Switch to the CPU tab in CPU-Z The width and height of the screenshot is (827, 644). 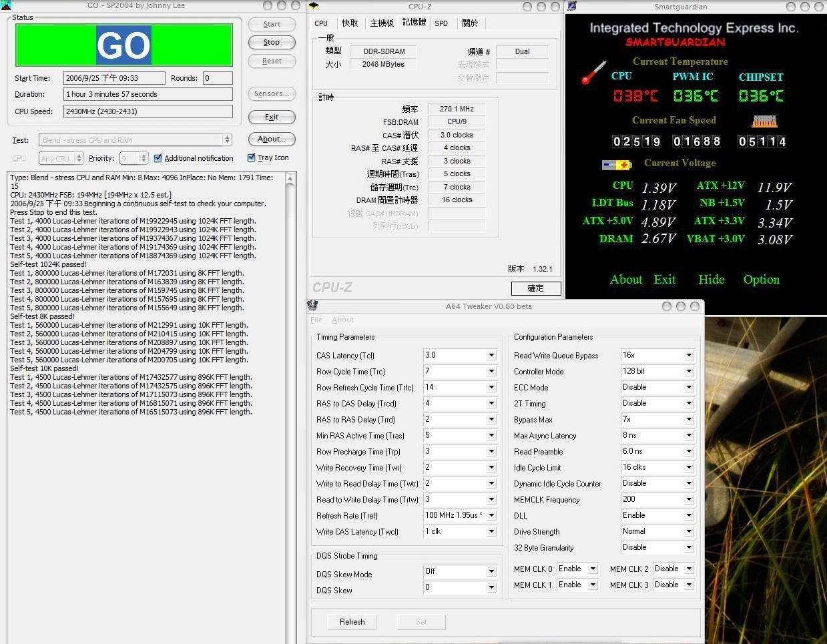(x=322, y=23)
